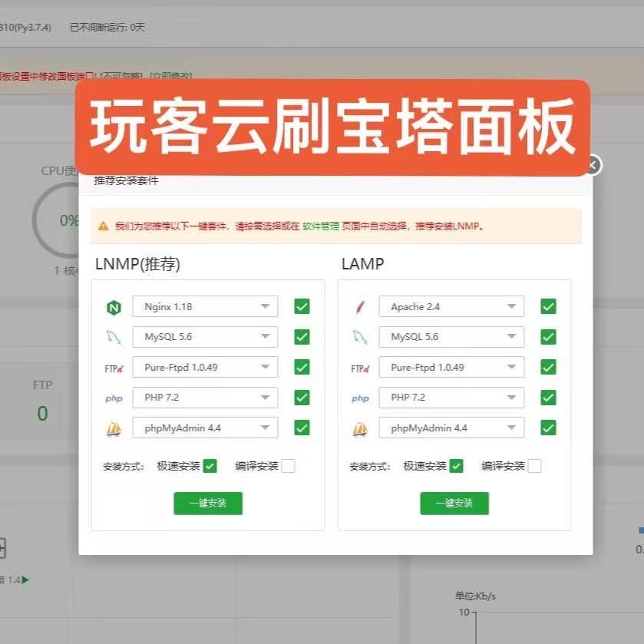644x644 pixels.
Task: Click the PHP icon in LNMP column
Action: pyautogui.click(x=114, y=398)
